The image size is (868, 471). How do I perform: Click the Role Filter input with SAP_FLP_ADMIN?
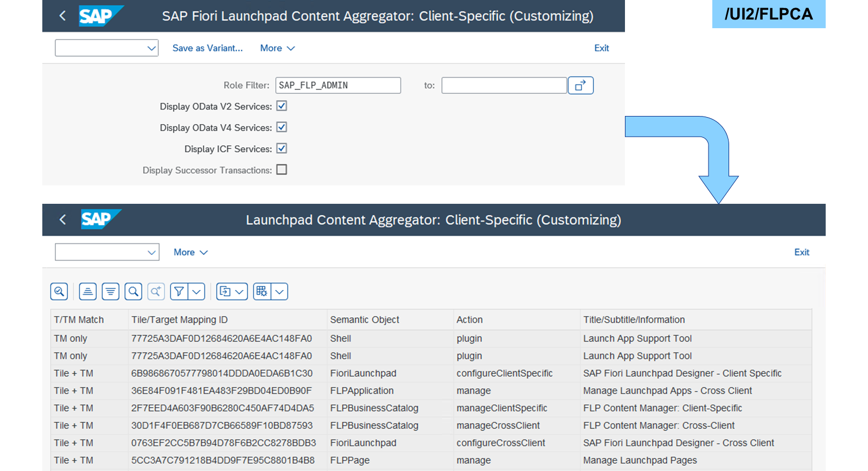tap(338, 86)
